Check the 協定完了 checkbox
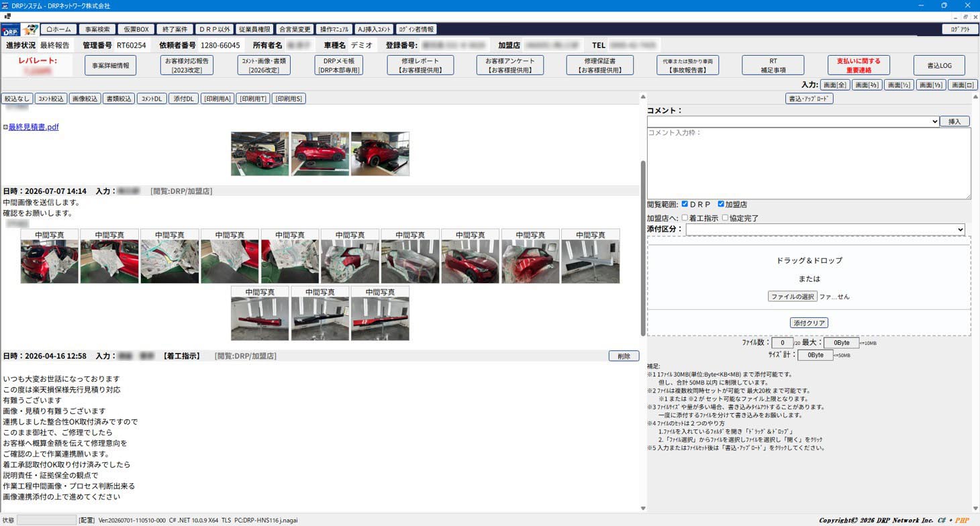The image size is (980, 526). (725, 218)
